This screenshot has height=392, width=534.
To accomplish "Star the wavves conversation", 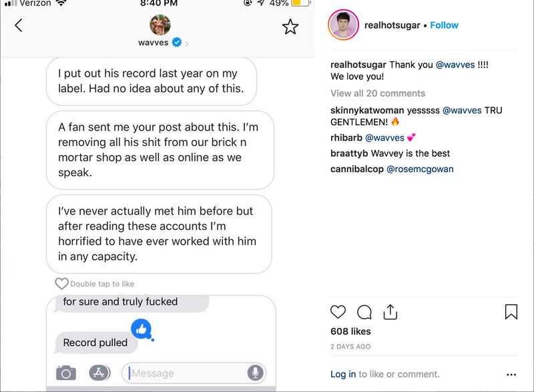I will click(x=290, y=26).
